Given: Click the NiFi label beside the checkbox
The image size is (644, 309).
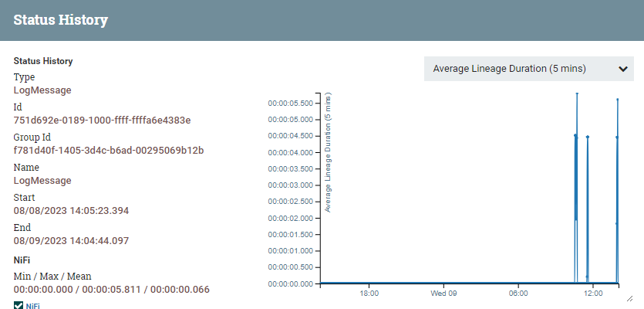Looking at the screenshot, I should pyautogui.click(x=33, y=306).
